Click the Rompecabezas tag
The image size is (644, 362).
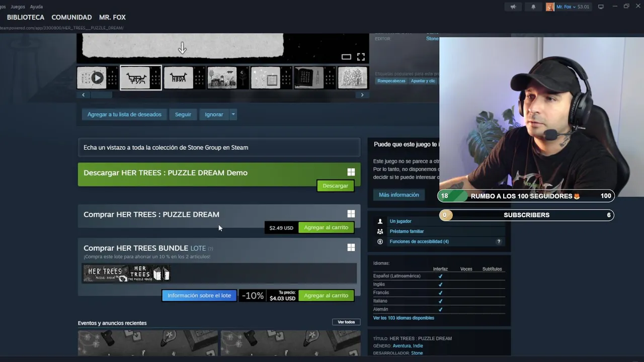tap(391, 80)
